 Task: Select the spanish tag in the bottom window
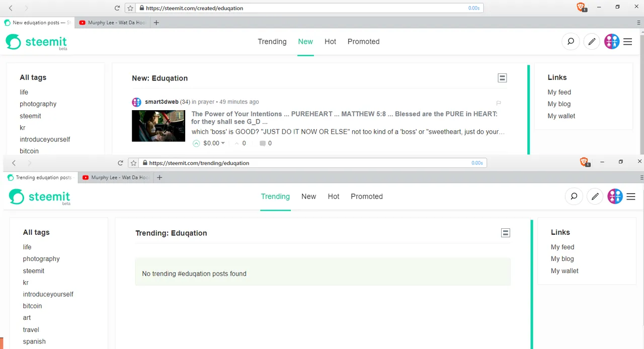[x=34, y=341]
